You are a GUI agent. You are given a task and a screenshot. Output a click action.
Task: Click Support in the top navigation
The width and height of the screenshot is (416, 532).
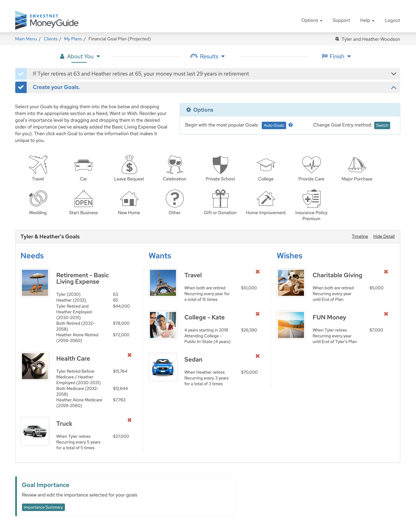341,20
